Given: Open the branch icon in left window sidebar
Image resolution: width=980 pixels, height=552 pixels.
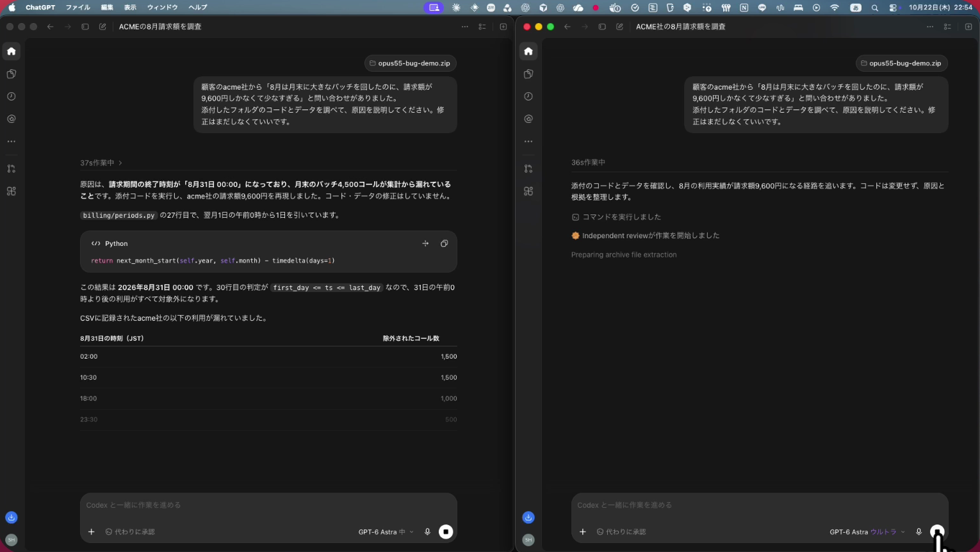Looking at the screenshot, I should click(x=12, y=169).
